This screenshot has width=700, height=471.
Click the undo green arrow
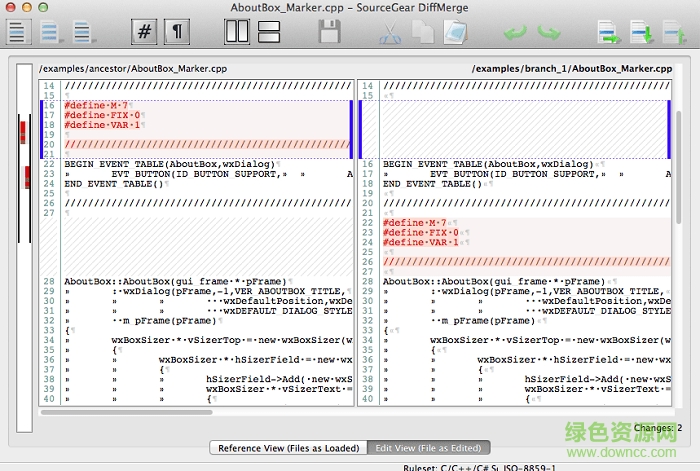pyautogui.click(x=515, y=32)
